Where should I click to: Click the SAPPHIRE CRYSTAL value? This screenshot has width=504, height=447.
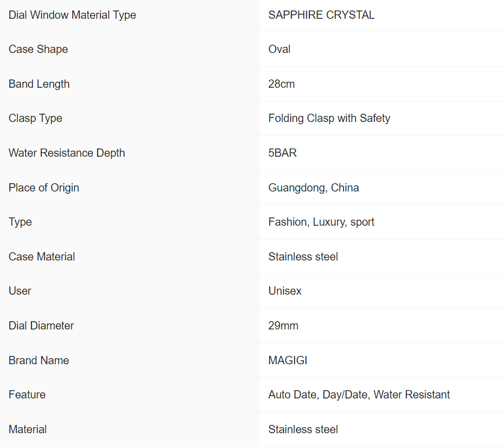click(321, 15)
